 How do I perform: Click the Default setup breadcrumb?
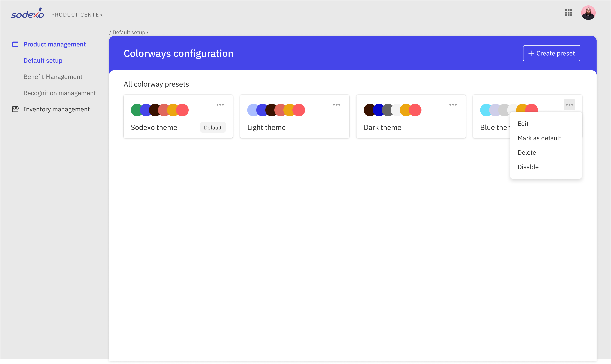point(129,33)
